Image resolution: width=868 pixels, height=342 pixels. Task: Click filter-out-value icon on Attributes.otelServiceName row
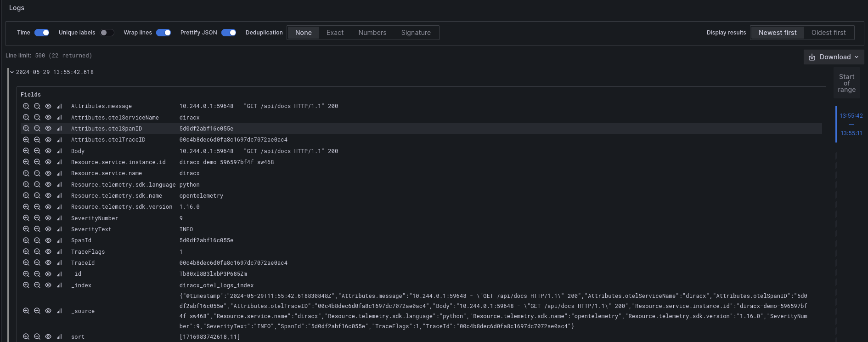click(x=37, y=118)
